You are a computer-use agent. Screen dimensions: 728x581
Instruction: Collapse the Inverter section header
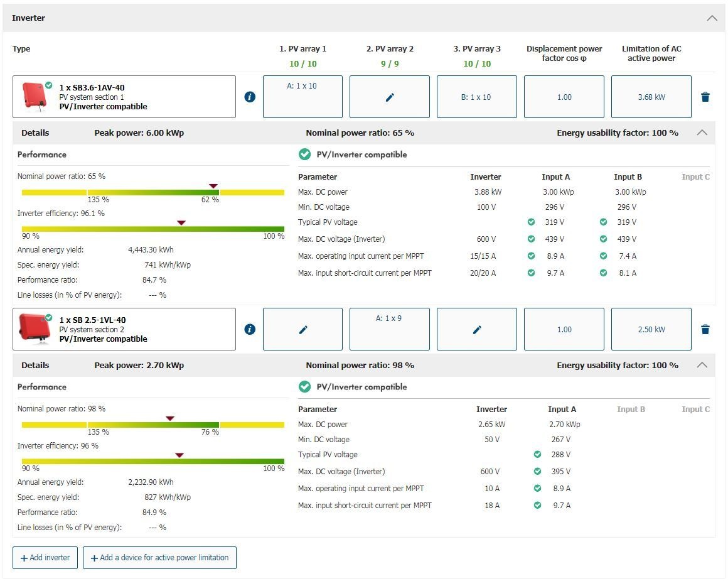[x=712, y=18]
